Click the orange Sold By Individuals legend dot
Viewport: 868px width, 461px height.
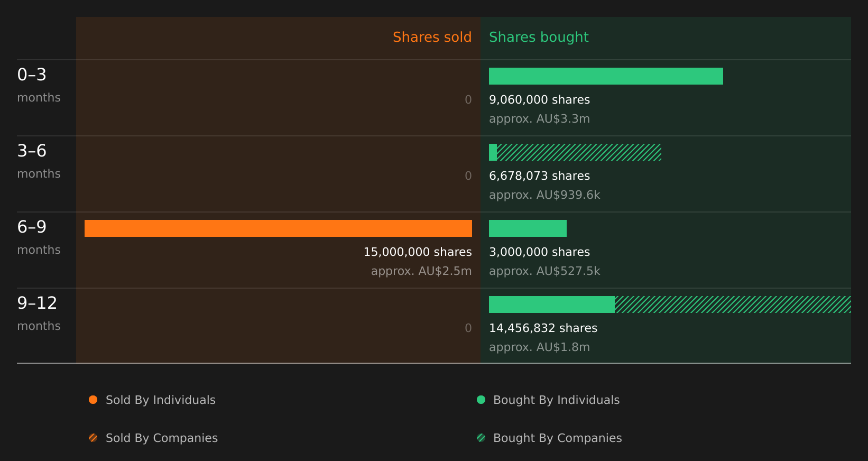pyautogui.click(x=93, y=400)
